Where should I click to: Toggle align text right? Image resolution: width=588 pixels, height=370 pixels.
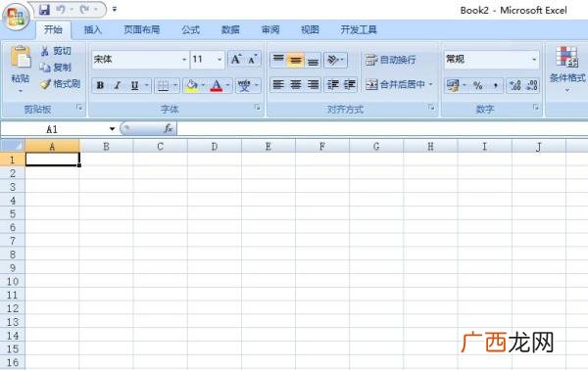tap(313, 84)
